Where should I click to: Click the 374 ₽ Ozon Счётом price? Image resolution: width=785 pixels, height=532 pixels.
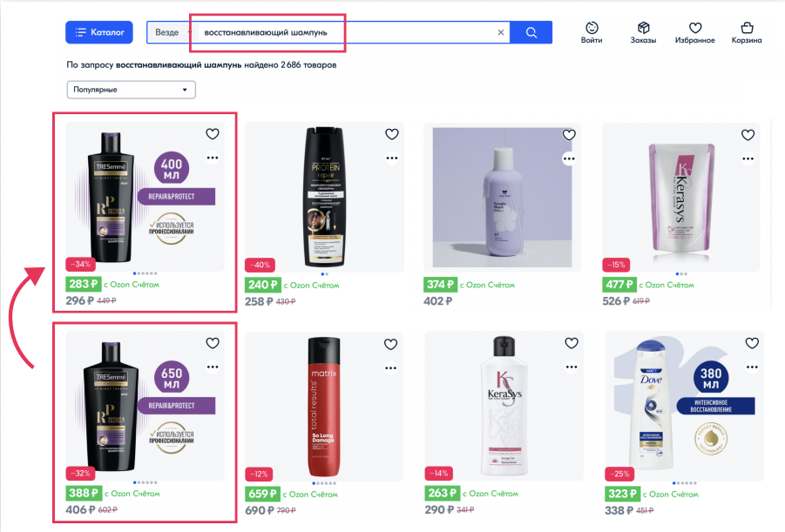click(441, 285)
